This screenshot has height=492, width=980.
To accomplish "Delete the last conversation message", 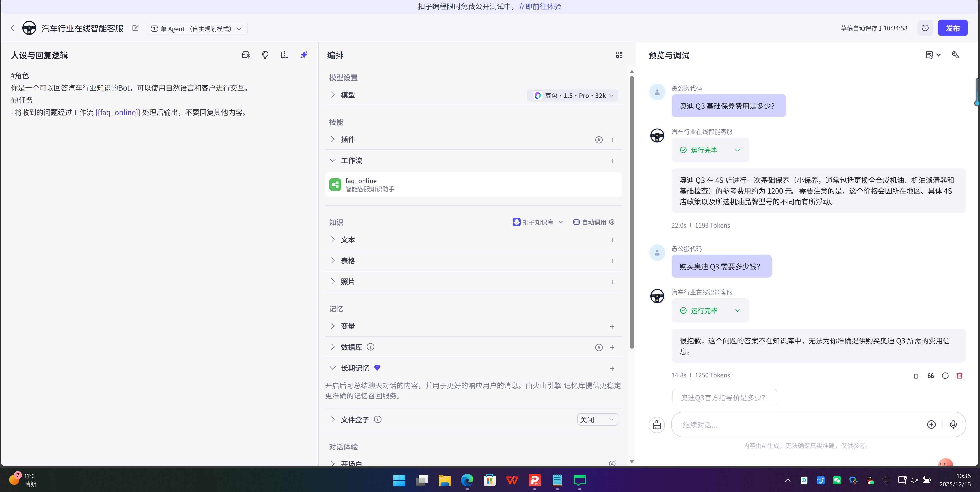I will point(960,376).
